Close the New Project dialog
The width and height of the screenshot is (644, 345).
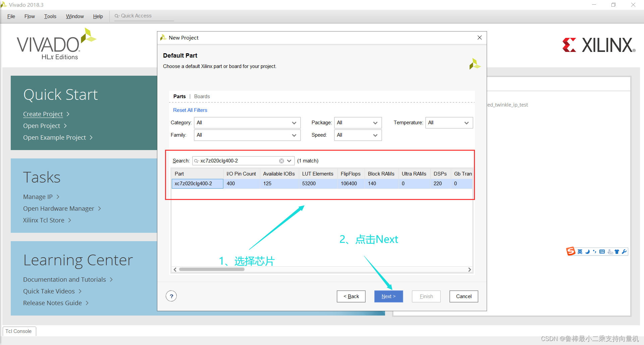pyautogui.click(x=480, y=38)
